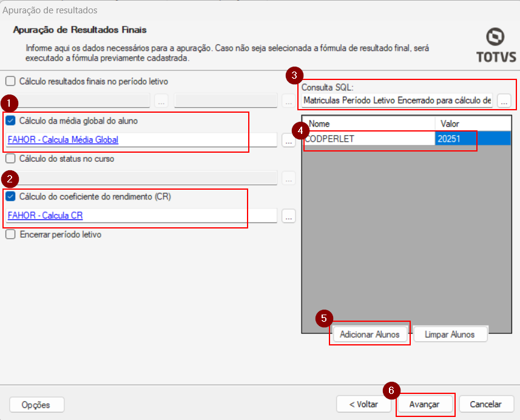Enable Cálculo resultados finais no período letivo
This screenshot has height=420, width=520.
10,81
